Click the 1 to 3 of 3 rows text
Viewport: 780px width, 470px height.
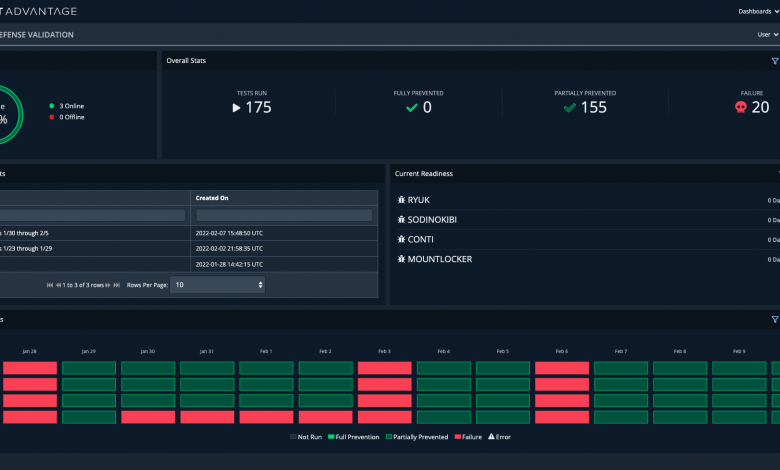click(83, 285)
